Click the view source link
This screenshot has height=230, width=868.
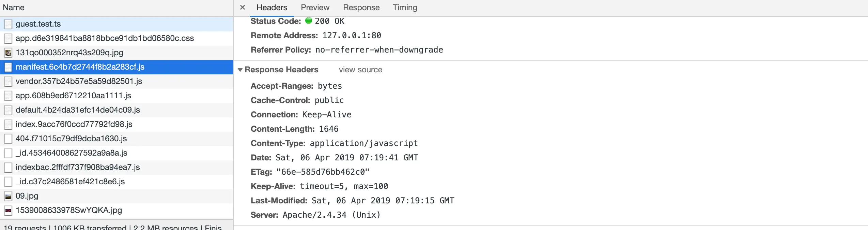(360, 70)
